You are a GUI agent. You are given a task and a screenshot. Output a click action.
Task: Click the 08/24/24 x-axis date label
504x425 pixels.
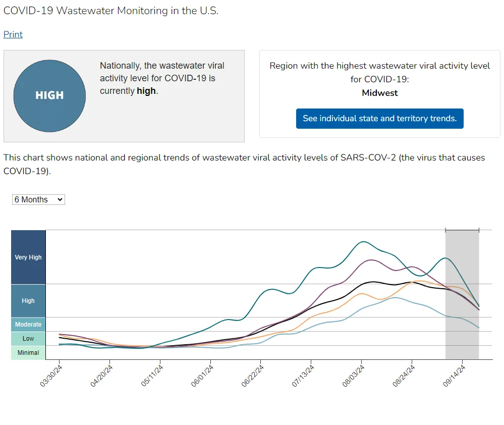coord(404,376)
